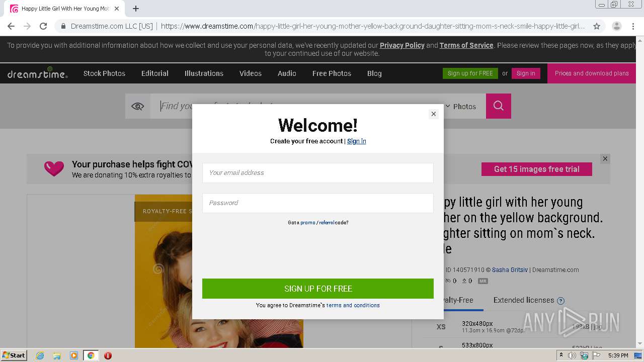Open File Explorer from taskbar
Screen dimensions: 644x362
57,355
